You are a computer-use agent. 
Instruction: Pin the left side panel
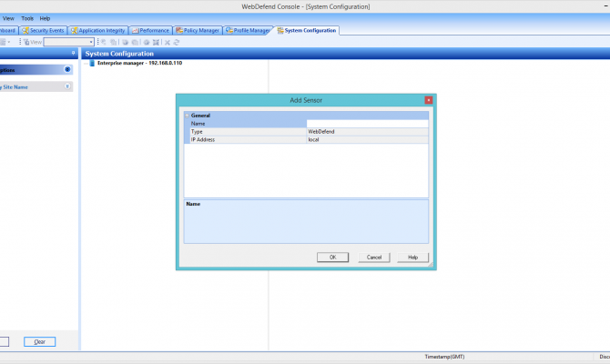pyautogui.click(x=73, y=53)
